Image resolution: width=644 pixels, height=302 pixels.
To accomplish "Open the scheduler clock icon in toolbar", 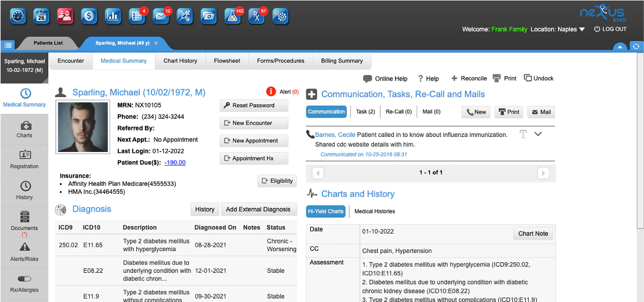I will tap(18, 16).
